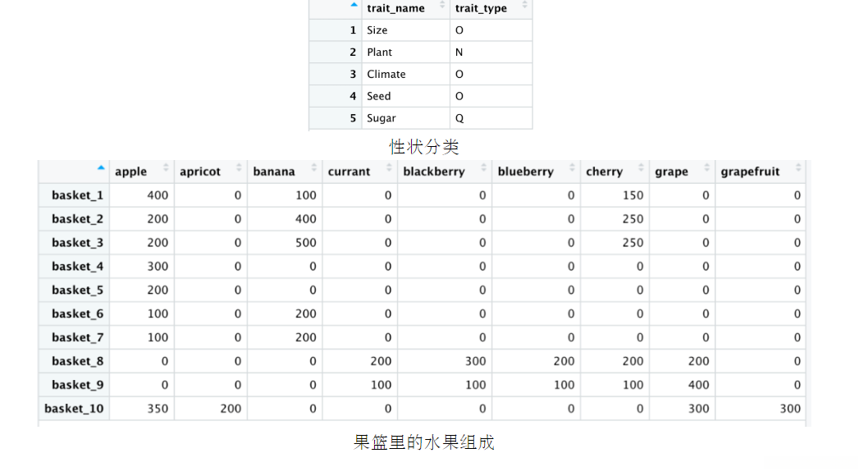Viewport: 868px width, 476px height.
Task: Click banana value 400 in basket_2
Action: click(305, 219)
